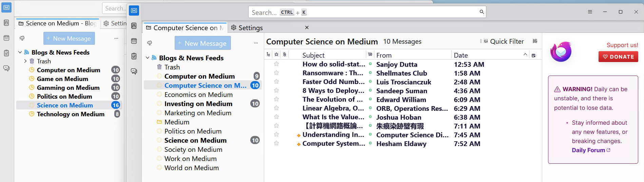Open Tasks icon in back window sidebar

tap(6, 53)
